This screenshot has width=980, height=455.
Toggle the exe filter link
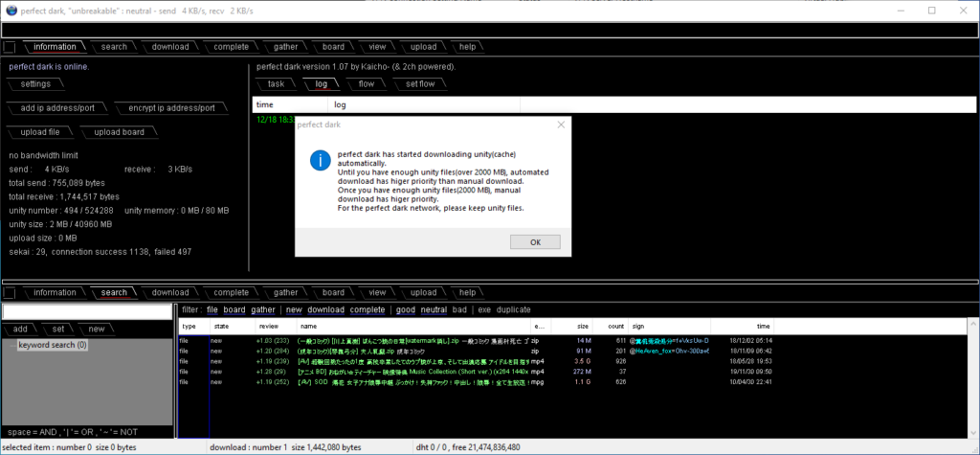[x=484, y=309]
